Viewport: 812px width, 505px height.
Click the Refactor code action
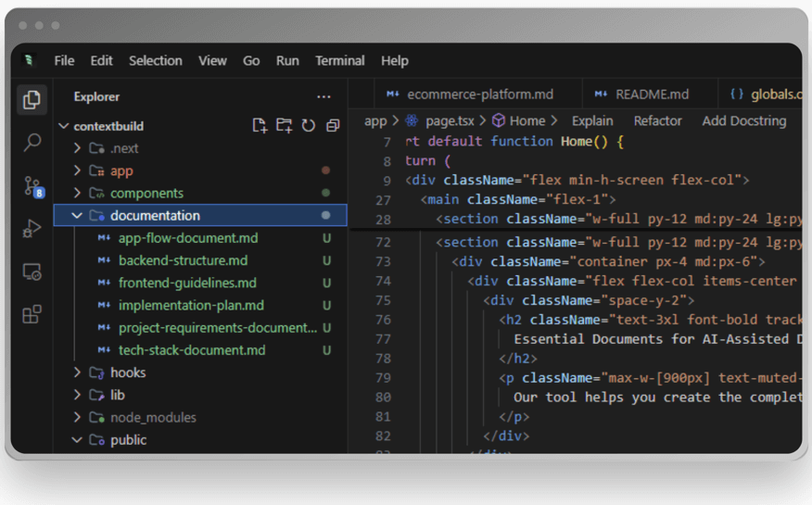658,120
